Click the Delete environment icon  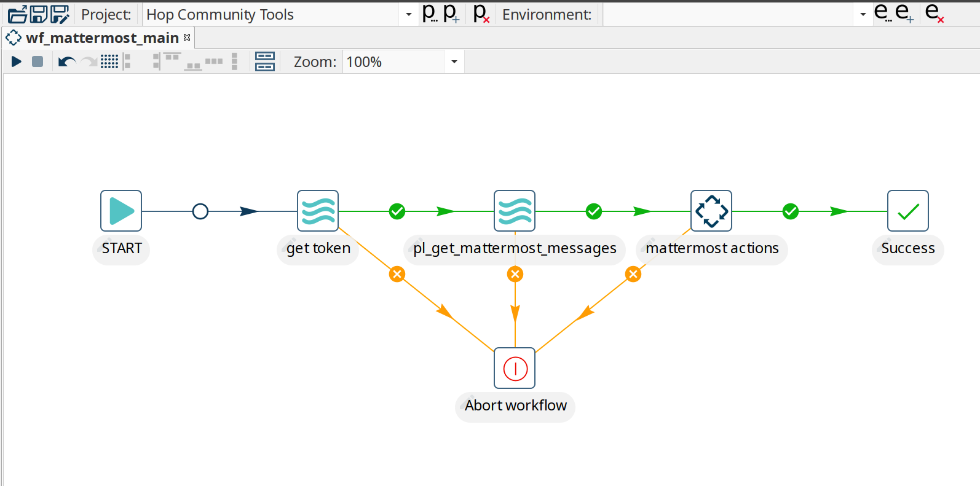[934, 14]
